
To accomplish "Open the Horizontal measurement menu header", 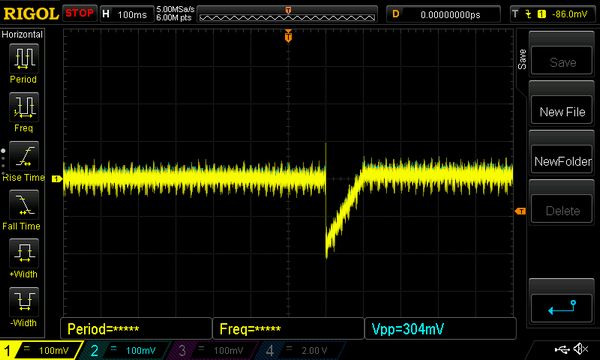I will coord(22,34).
